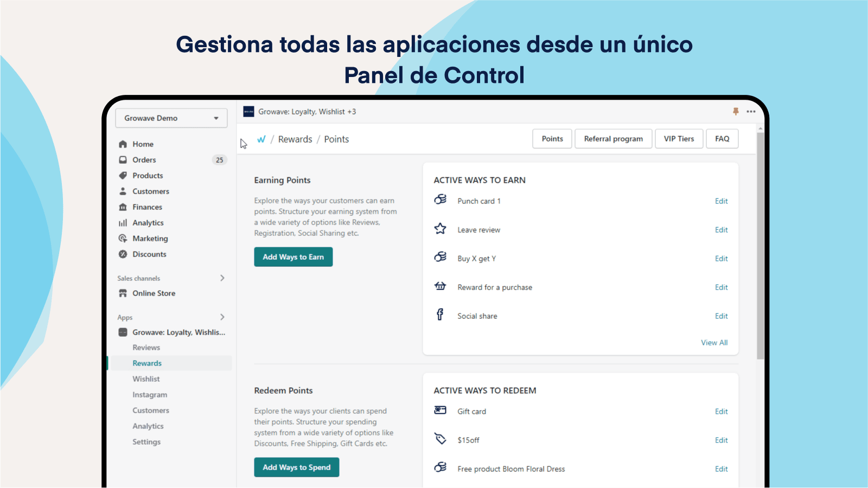This screenshot has width=868, height=488.
Task: Click the pin icon in app header
Action: pos(736,111)
